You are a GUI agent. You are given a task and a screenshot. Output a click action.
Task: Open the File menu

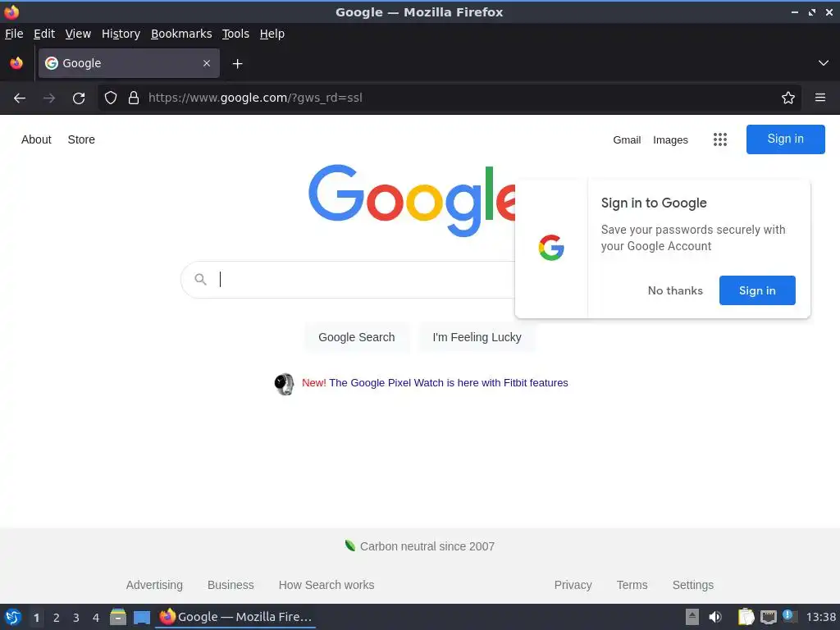14,34
